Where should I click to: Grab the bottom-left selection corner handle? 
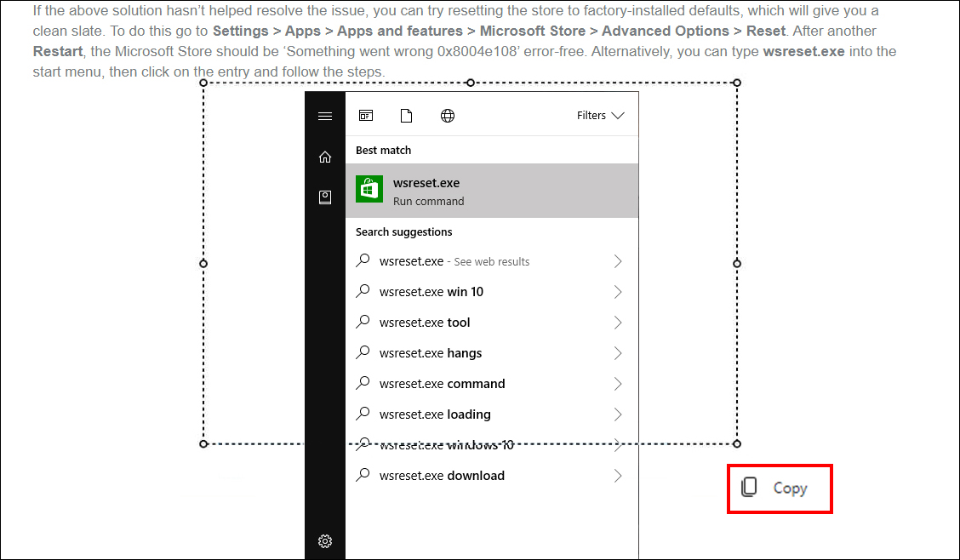pos(204,443)
